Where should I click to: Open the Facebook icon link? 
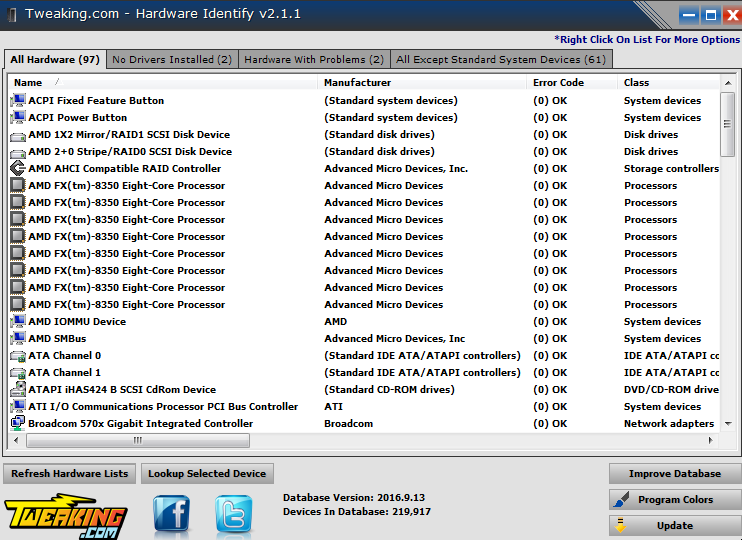click(171, 514)
